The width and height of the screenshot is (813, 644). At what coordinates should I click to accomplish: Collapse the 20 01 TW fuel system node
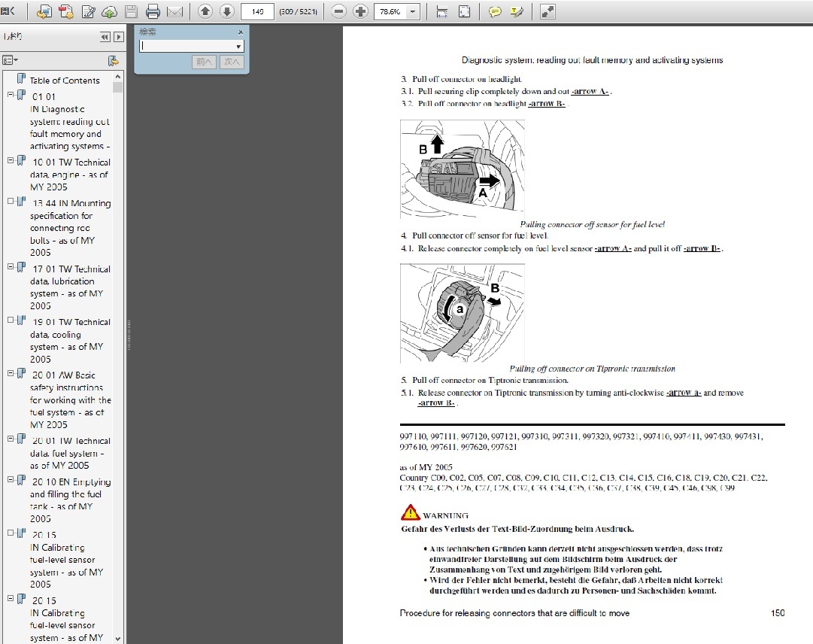11,439
